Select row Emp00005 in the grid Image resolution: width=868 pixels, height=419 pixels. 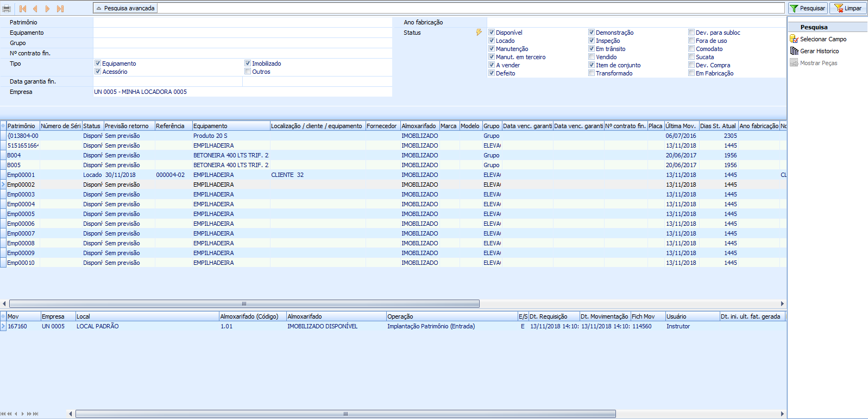[393, 214]
